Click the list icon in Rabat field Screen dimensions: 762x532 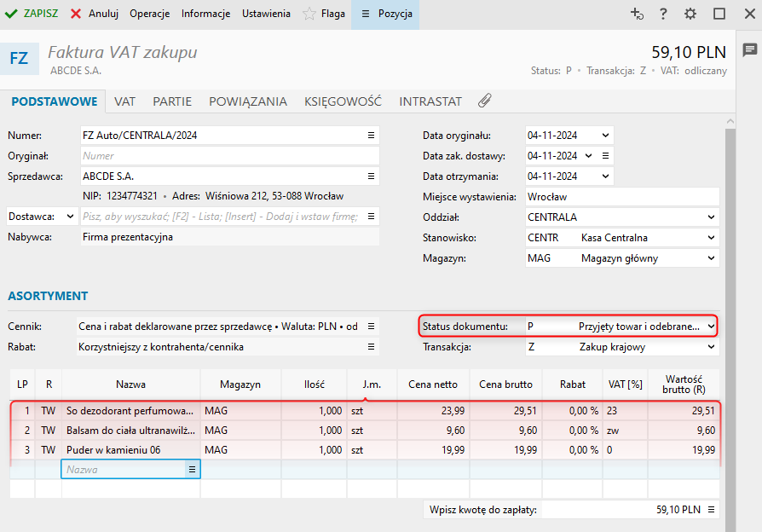[x=371, y=347]
